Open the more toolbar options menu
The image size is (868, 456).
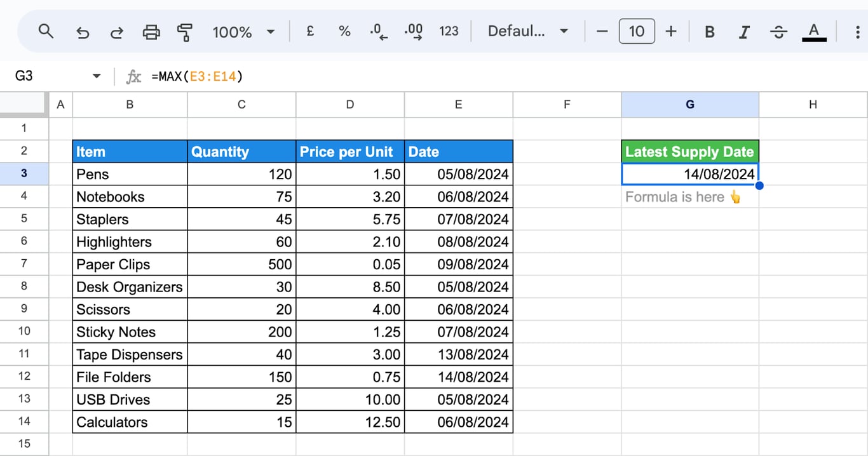(x=858, y=32)
